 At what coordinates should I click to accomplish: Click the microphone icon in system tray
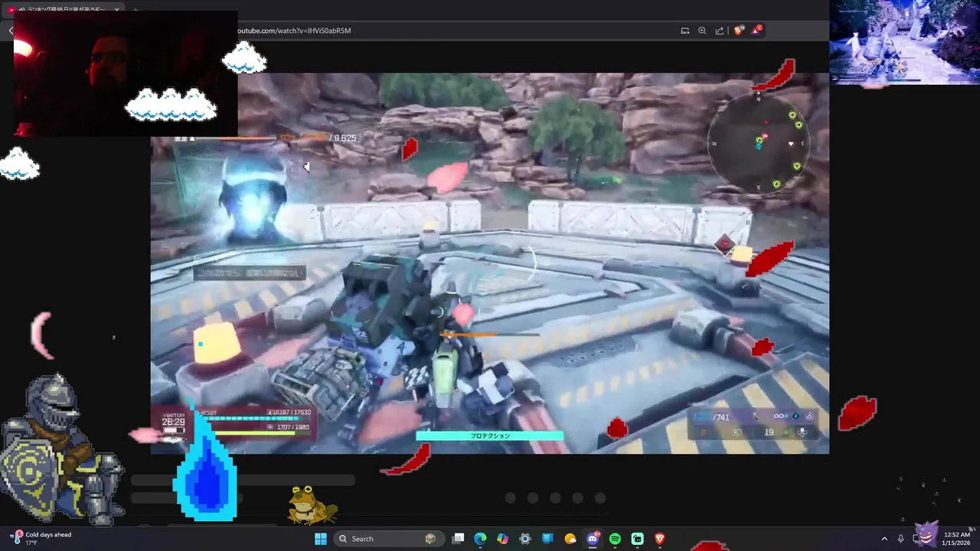point(901,539)
